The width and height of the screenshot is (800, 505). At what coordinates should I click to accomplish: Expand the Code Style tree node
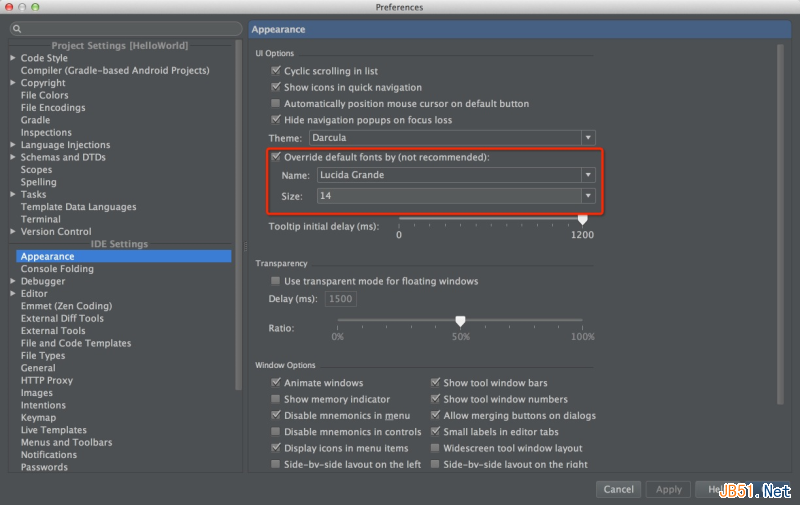[13, 58]
